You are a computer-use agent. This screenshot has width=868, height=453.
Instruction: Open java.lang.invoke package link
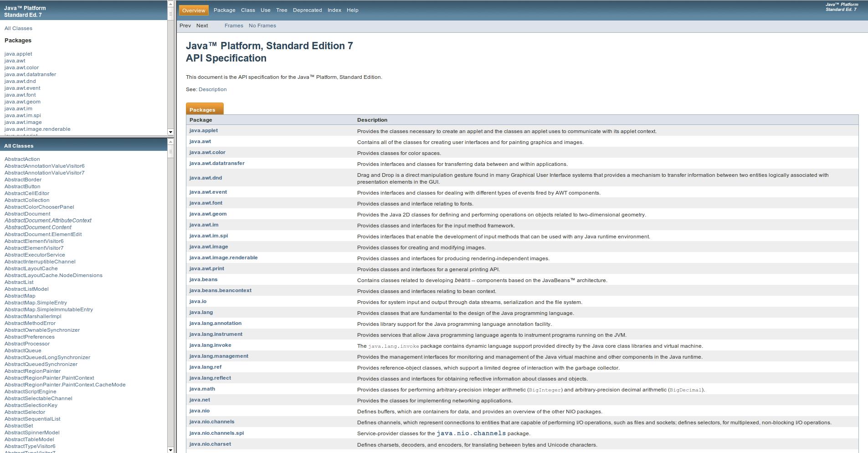[210, 345]
